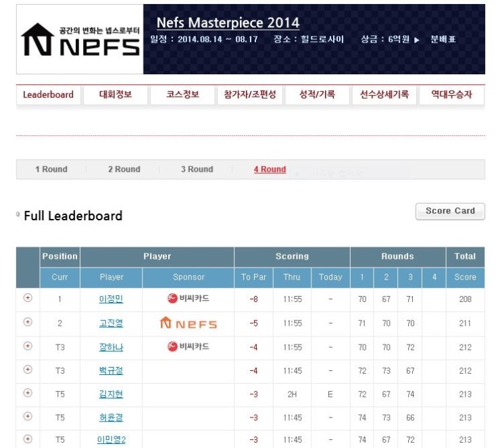Click the 2H thru value for 김지현
This screenshot has height=448, width=500.
pyautogui.click(x=292, y=395)
